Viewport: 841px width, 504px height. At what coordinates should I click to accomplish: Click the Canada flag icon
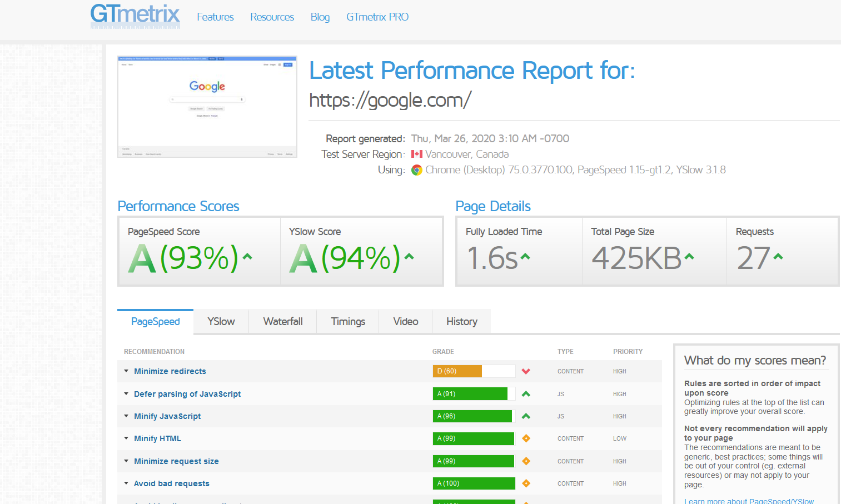[417, 154]
